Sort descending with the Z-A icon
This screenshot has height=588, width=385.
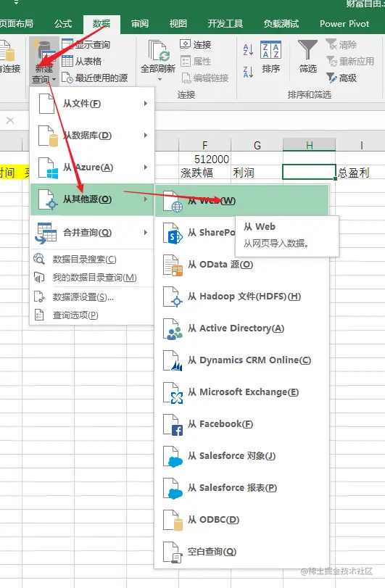[x=248, y=72]
